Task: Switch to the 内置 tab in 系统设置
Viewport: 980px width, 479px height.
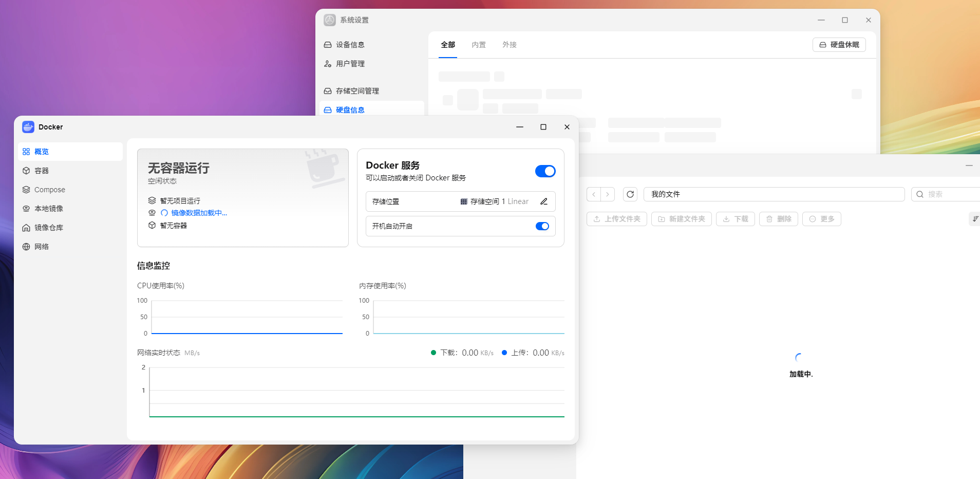Action: coord(479,45)
